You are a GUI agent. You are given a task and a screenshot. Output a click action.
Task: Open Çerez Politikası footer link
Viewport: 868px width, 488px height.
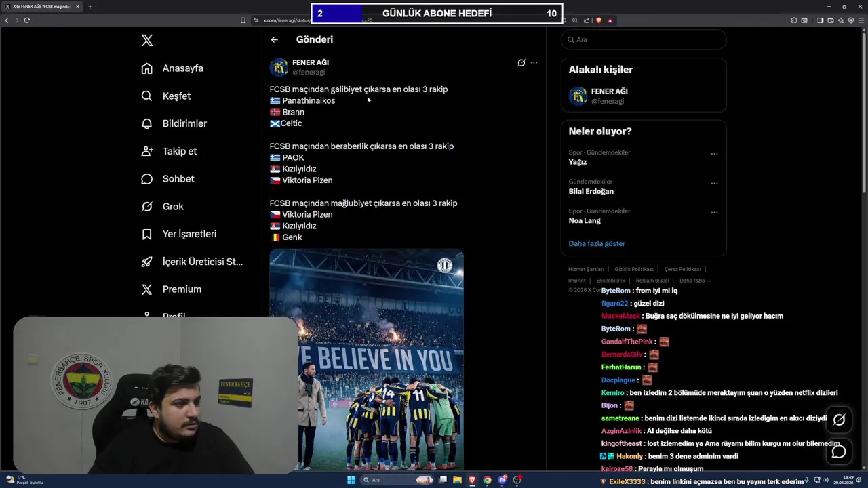tap(682, 269)
